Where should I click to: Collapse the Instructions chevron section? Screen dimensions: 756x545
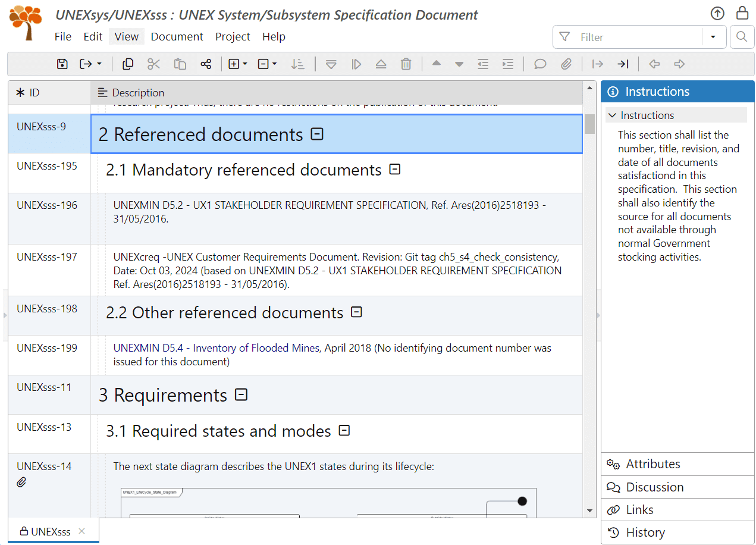click(x=613, y=115)
